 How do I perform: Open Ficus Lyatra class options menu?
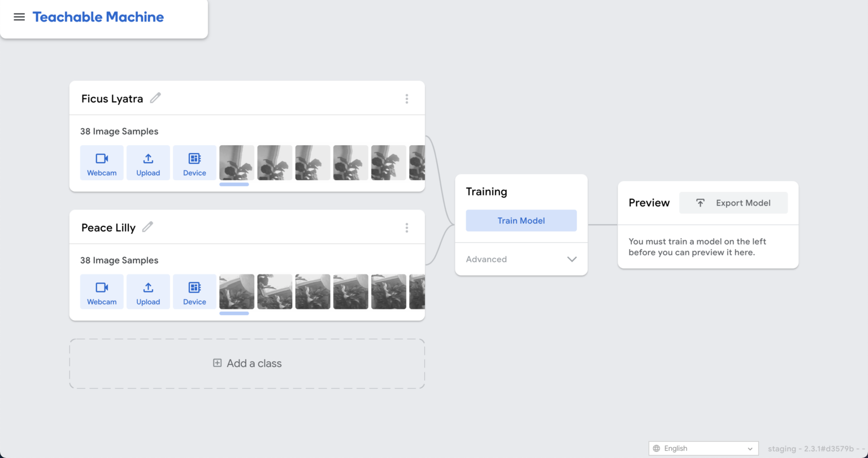point(406,99)
